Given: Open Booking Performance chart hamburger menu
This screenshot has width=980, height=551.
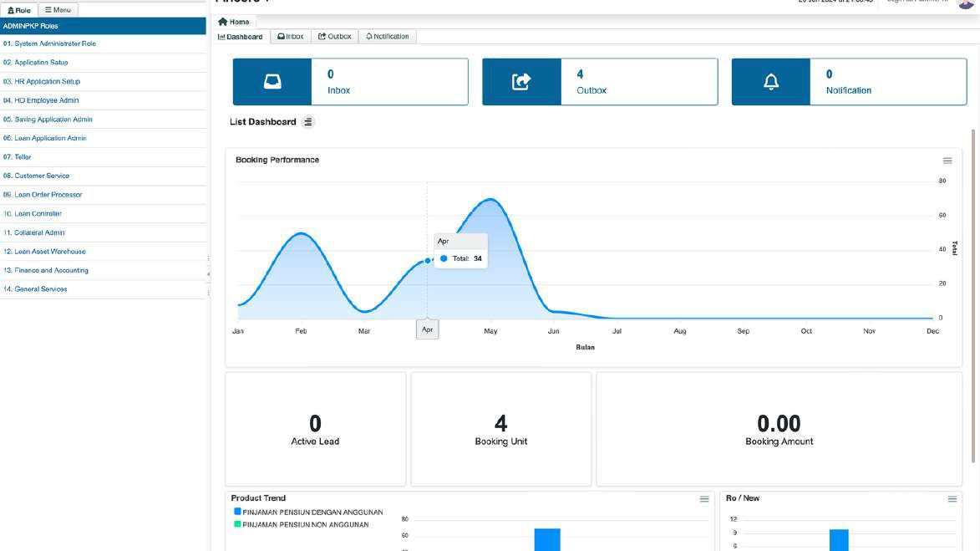Looking at the screenshot, I should [947, 161].
